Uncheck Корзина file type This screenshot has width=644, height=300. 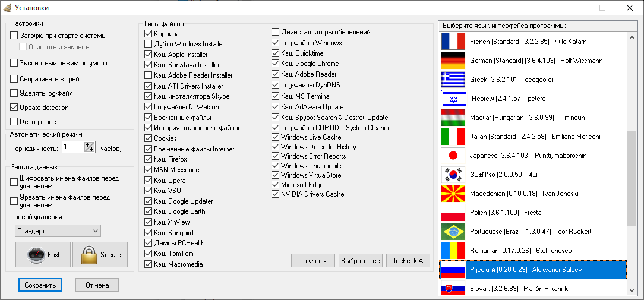point(149,33)
